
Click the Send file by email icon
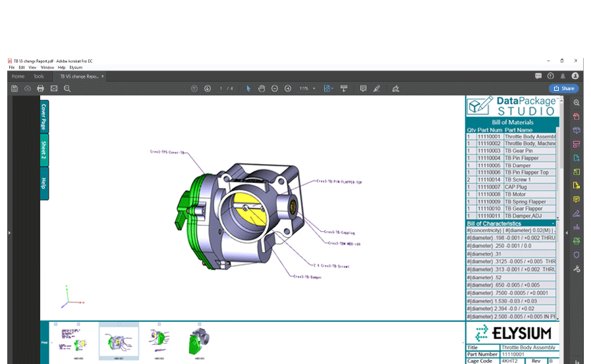[x=54, y=88]
